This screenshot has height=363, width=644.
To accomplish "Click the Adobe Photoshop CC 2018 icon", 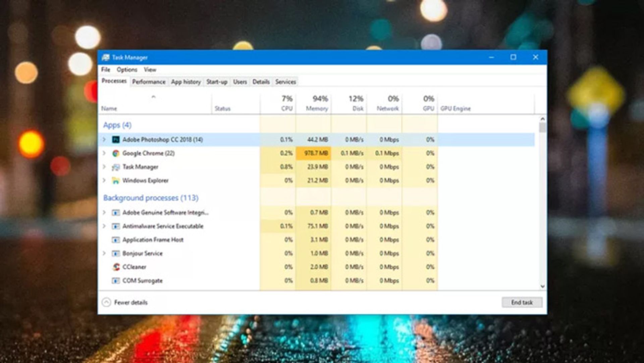I will click(116, 140).
